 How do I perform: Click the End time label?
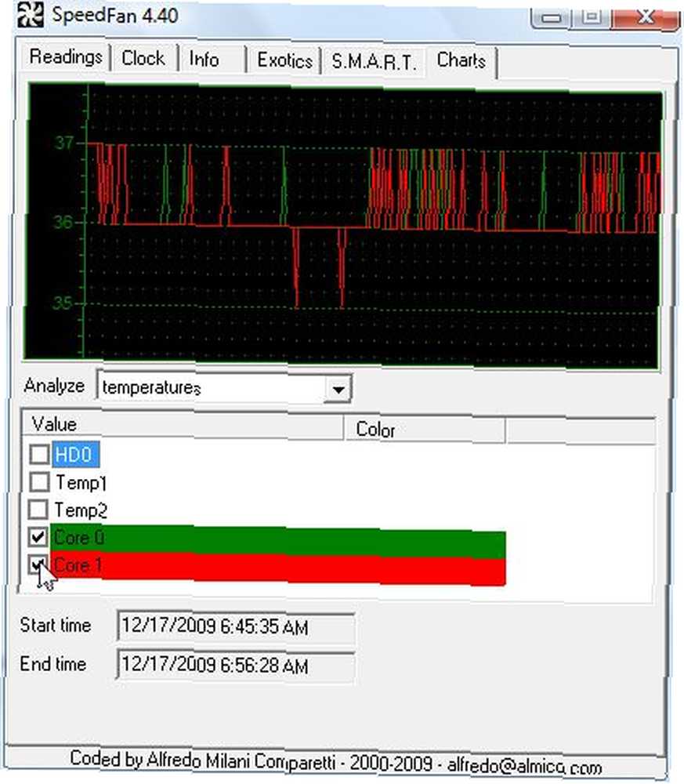point(53,664)
